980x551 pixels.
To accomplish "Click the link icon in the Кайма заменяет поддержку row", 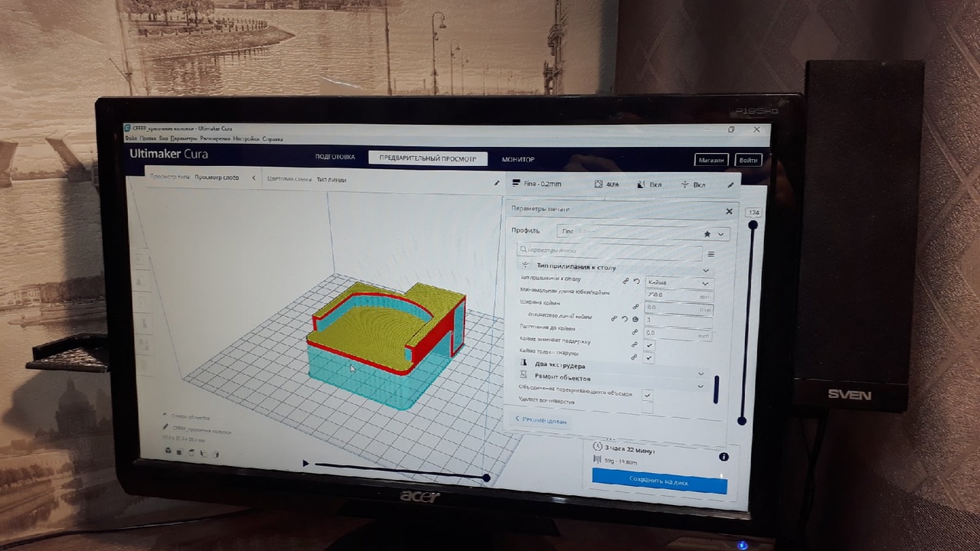I will coord(634,344).
